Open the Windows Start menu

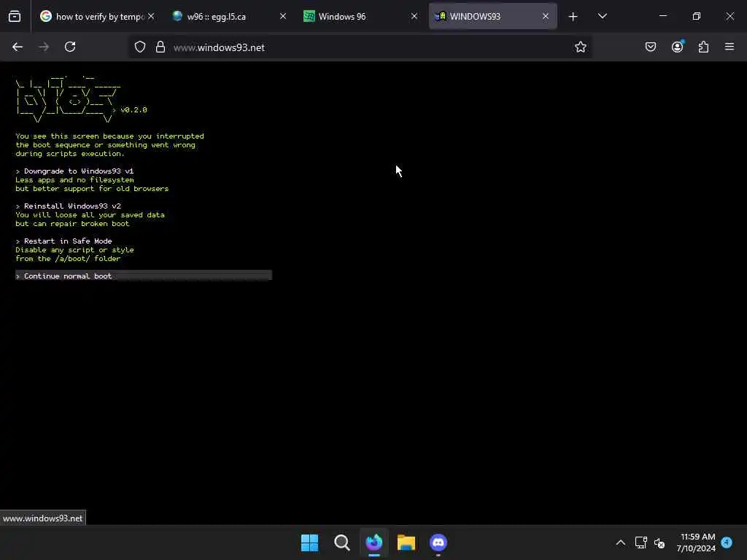pyautogui.click(x=309, y=542)
